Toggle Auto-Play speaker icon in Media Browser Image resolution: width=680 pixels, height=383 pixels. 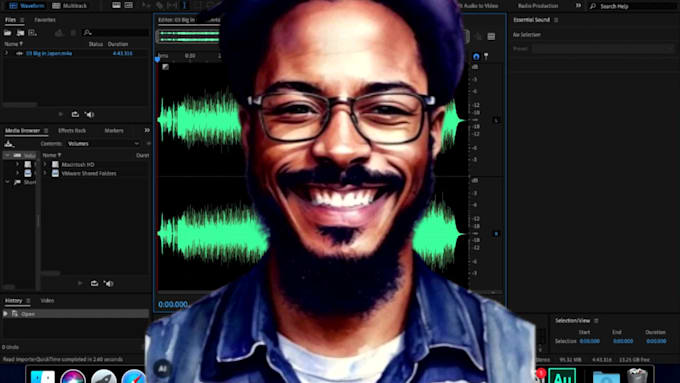coord(108,283)
